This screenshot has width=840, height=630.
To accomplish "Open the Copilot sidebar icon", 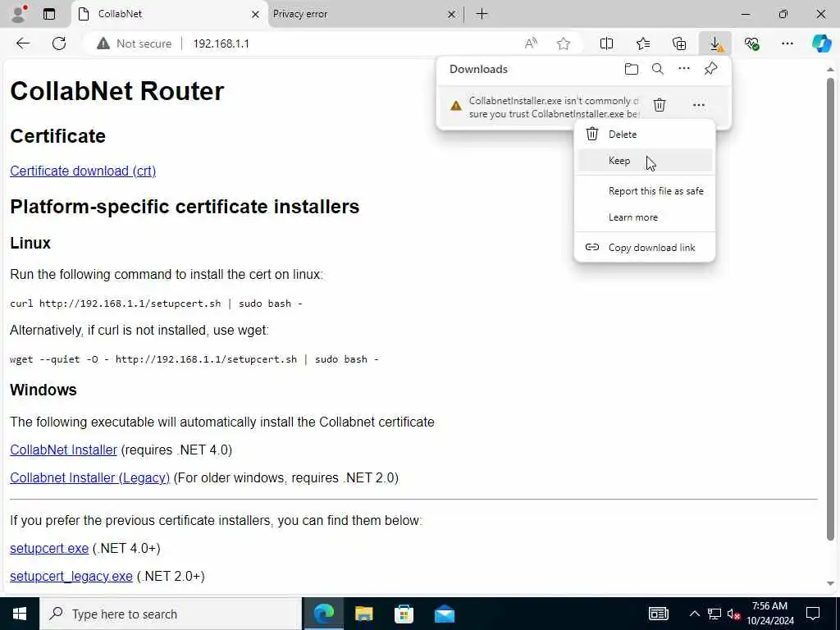I will 821,43.
